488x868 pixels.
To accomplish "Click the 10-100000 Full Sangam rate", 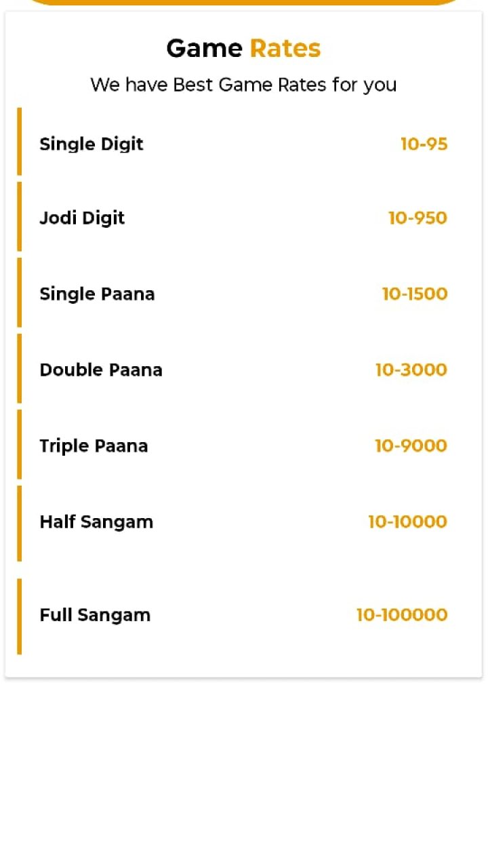I will click(402, 615).
